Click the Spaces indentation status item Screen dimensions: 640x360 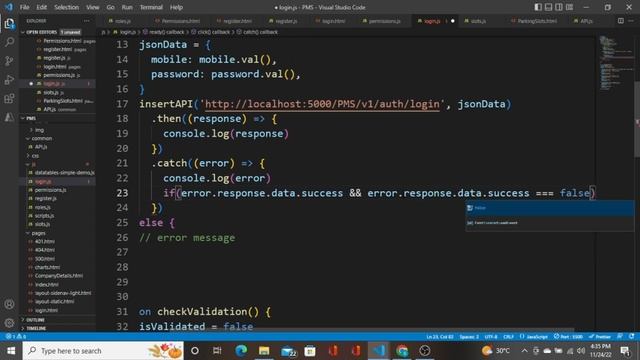pos(469,337)
